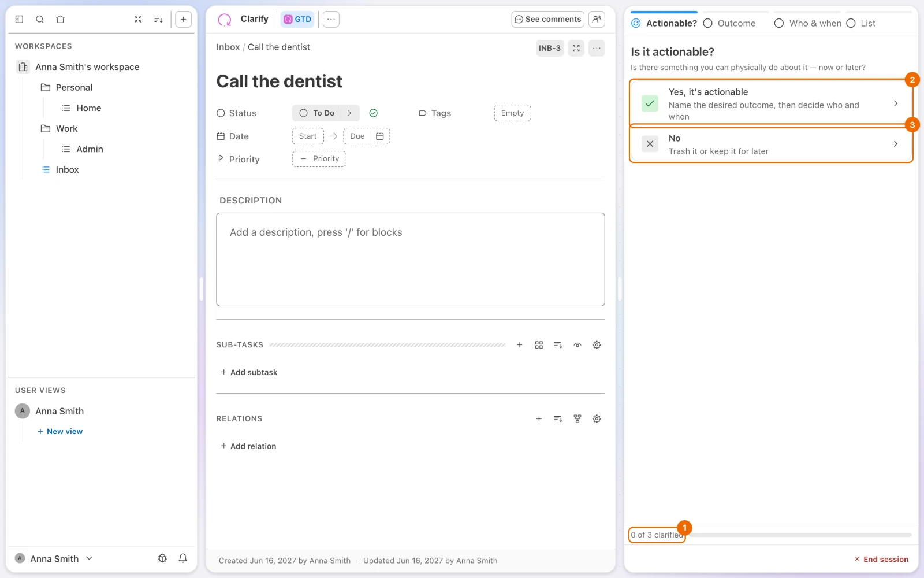924x578 pixels.
Task: Open the sidebar sort options icon
Action: pyautogui.click(x=158, y=19)
